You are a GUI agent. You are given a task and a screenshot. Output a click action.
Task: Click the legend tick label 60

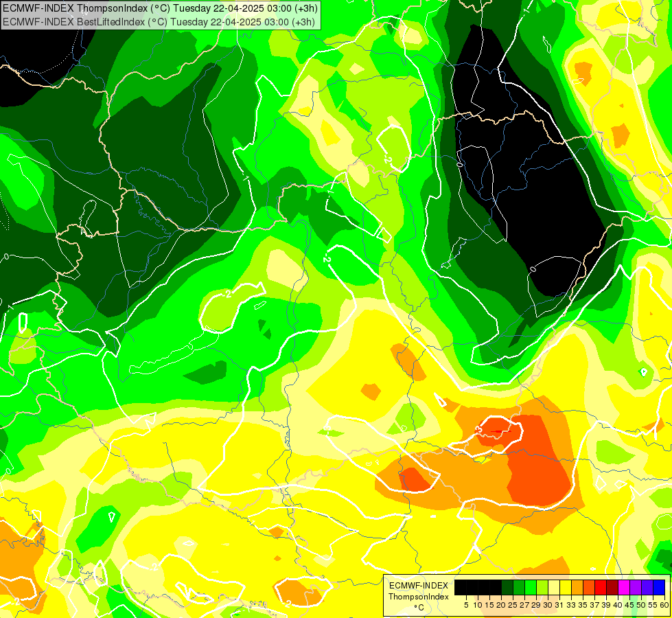pyautogui.click(x=664, y=605)
